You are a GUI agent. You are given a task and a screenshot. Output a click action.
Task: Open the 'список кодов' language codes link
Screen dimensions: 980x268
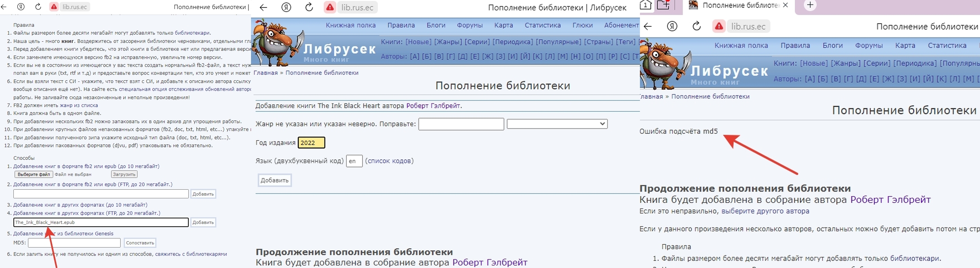click(389, 161)
